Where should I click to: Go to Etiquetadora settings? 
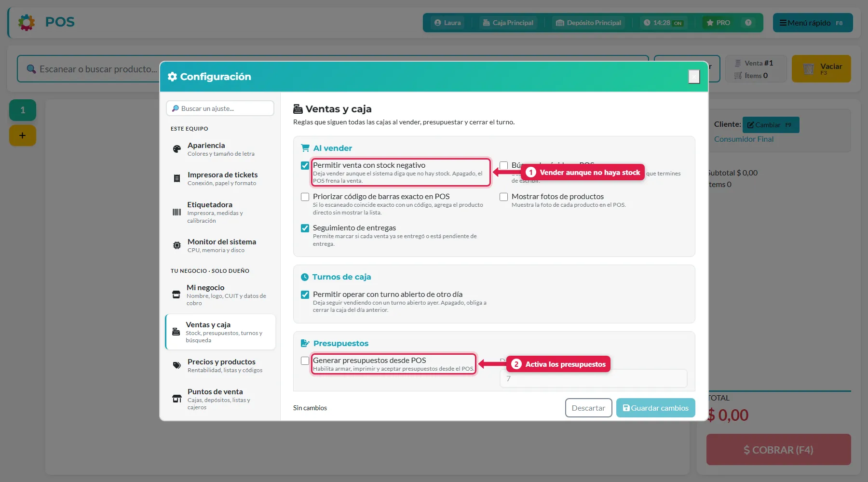click(x=220, y=212)
